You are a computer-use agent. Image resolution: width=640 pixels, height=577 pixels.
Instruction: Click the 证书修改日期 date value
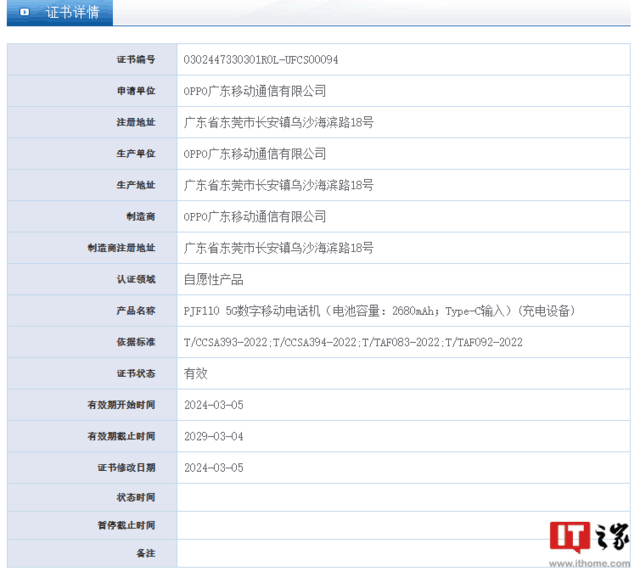tap(213, 468)
